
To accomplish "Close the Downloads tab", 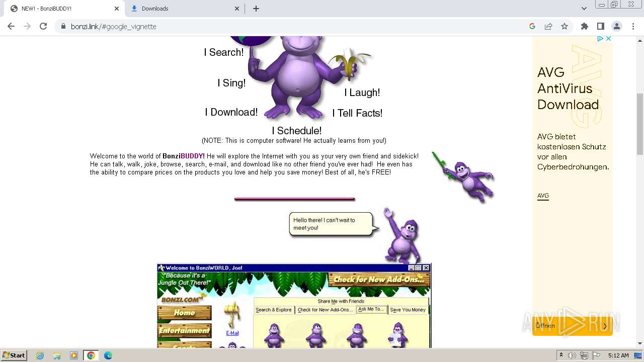I will click(x=237, y=9).
